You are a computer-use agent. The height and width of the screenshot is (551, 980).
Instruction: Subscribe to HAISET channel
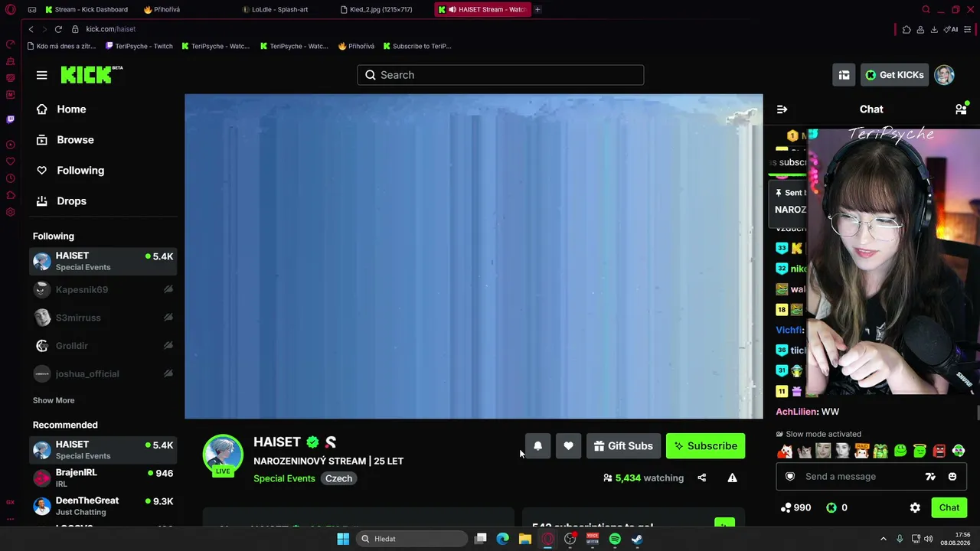705,446
